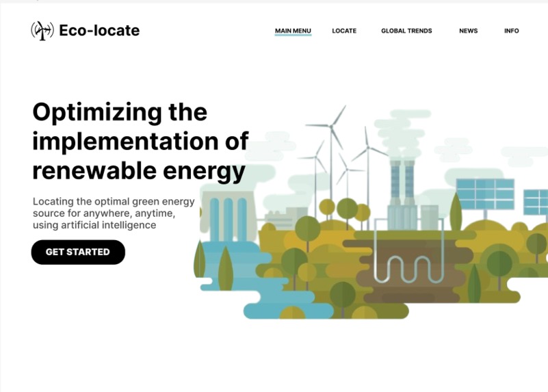Open the INFO nav item
The width and height of the screenshot is (548, 392).
pyautogui.click(x=511, y=31)
